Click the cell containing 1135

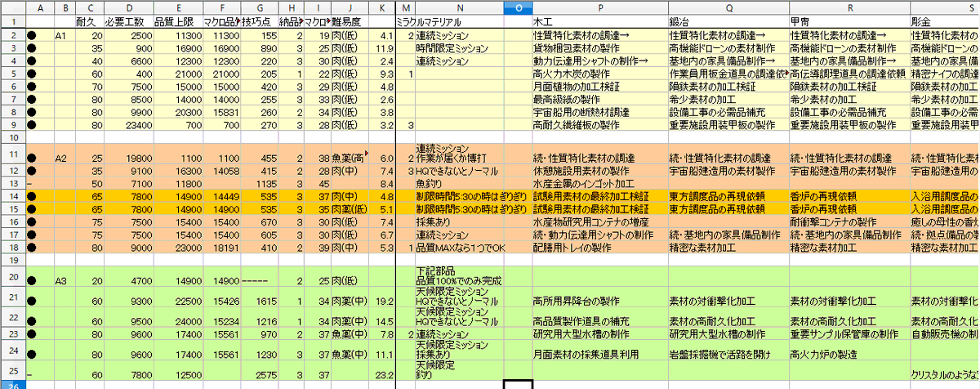point(260,184)
